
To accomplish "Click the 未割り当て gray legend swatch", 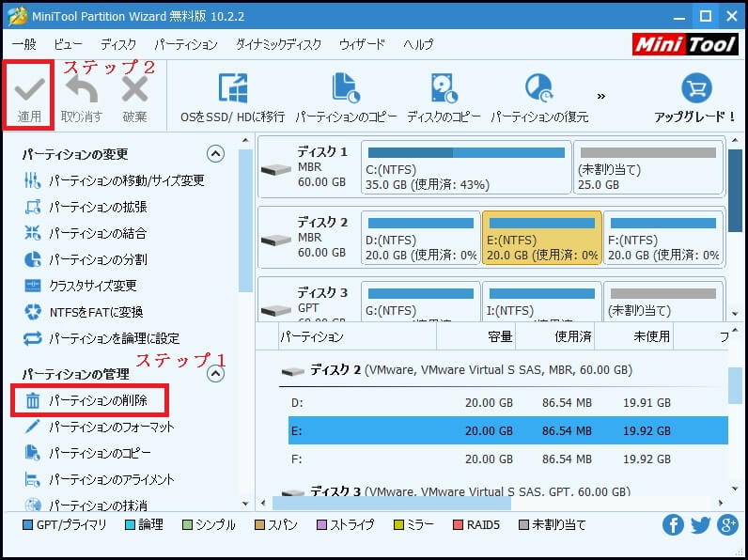I will tap(524, 525).
